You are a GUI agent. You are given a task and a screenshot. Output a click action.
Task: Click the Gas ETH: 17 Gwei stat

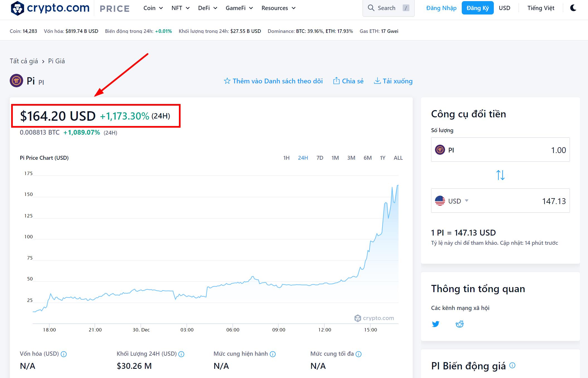379,31
